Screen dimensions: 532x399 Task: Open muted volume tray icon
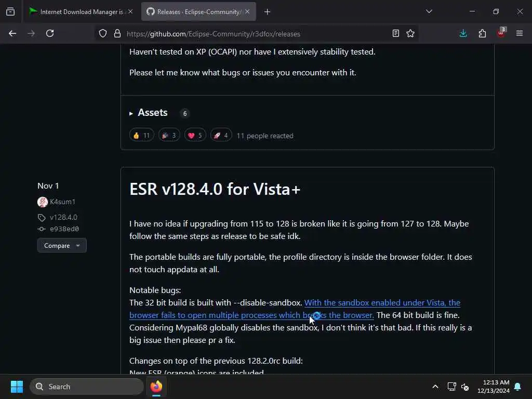tap(465, 387)
